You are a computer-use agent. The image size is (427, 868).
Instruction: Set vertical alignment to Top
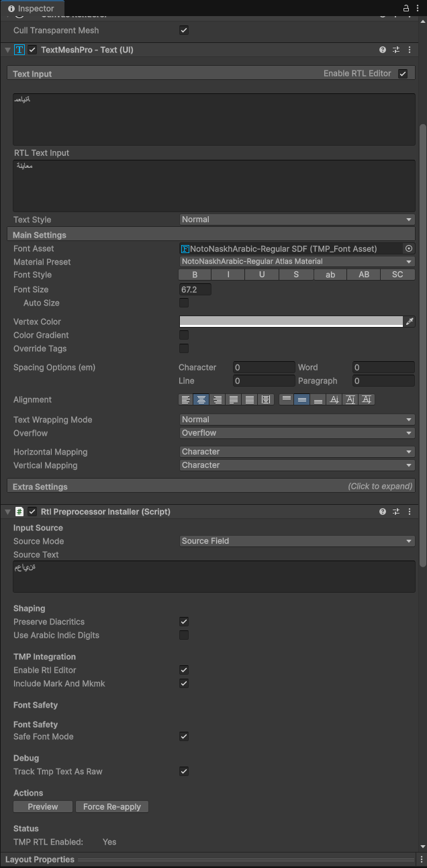coord(287,399)
